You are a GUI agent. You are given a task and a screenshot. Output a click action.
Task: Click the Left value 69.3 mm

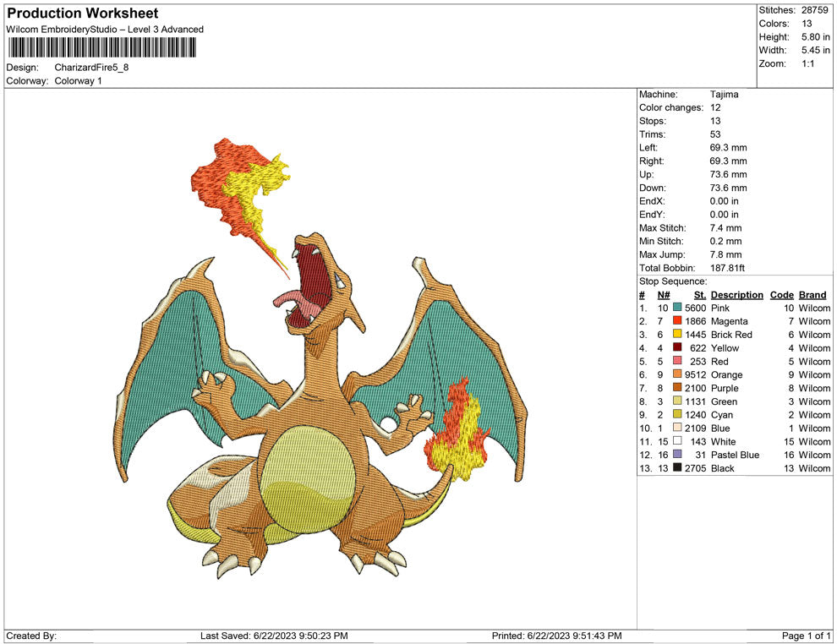pyautogui.click(x=728, y=147)
